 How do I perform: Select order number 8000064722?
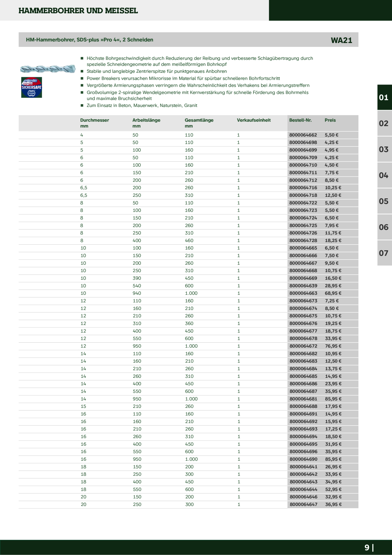click(x=303, y=203)
